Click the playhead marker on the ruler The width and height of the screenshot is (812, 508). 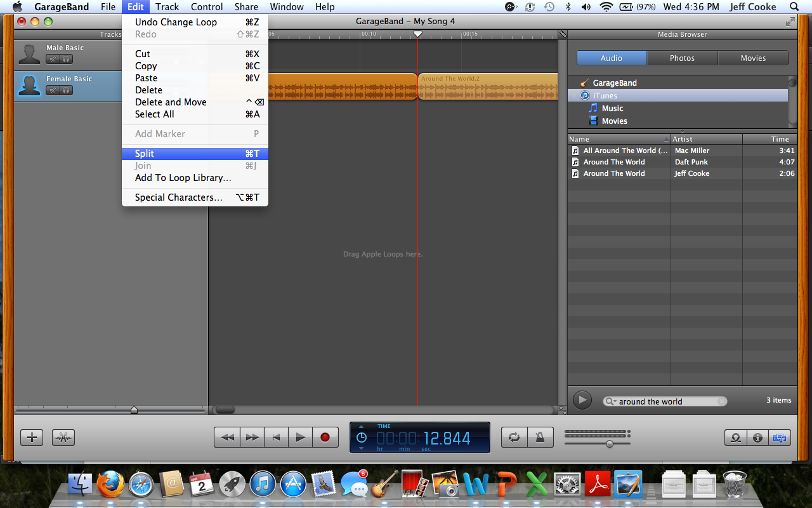[x=417, y=34]
